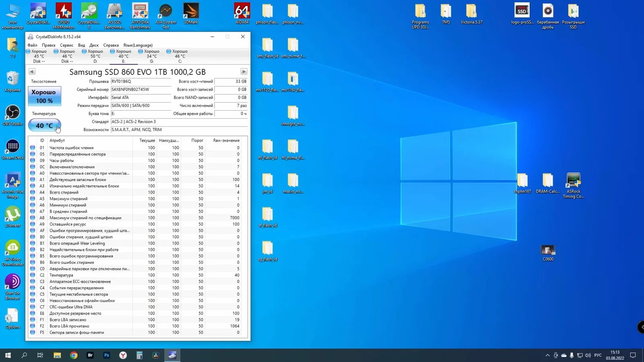Image resolution: width=644 pixels, height=362 pixels.
Task: Open the Stream Deck desktop icon
Action: coord(12,149)
